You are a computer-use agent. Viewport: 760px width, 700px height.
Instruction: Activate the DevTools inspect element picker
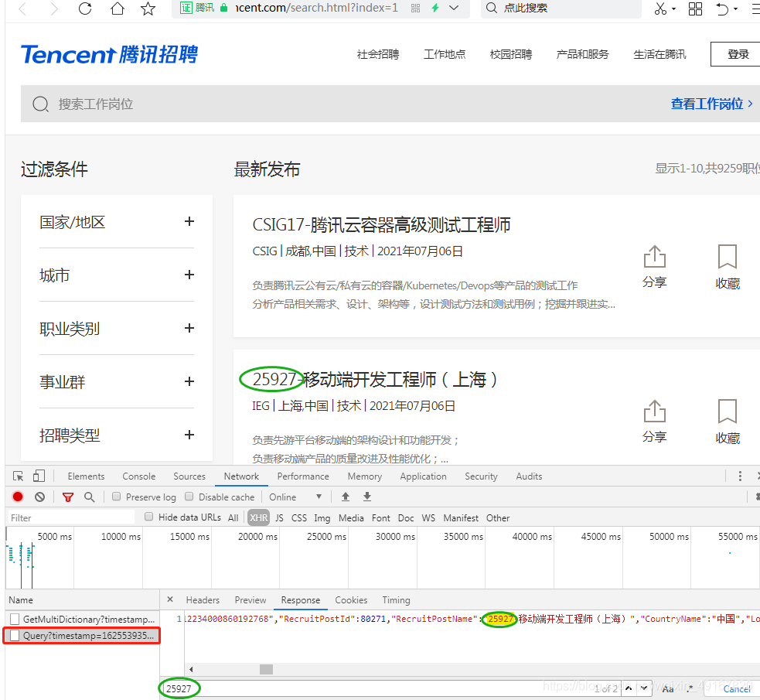pyautogui.click(x=19, y=476)
